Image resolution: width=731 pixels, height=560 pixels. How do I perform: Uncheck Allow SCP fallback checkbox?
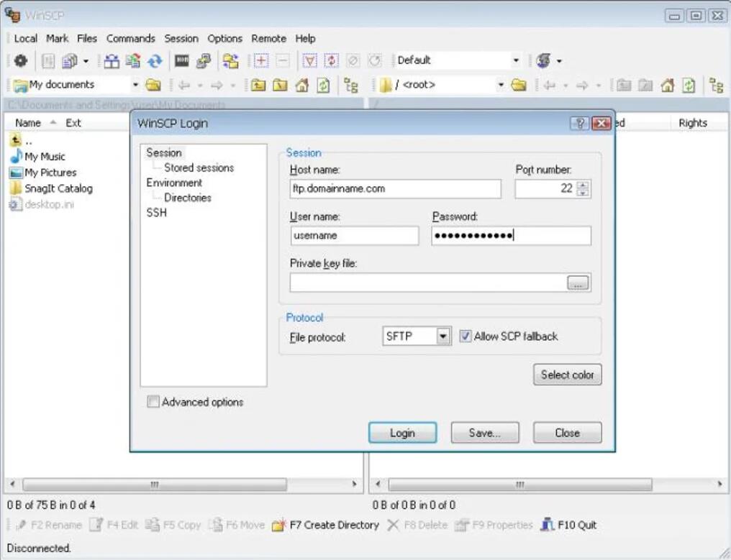466,336
